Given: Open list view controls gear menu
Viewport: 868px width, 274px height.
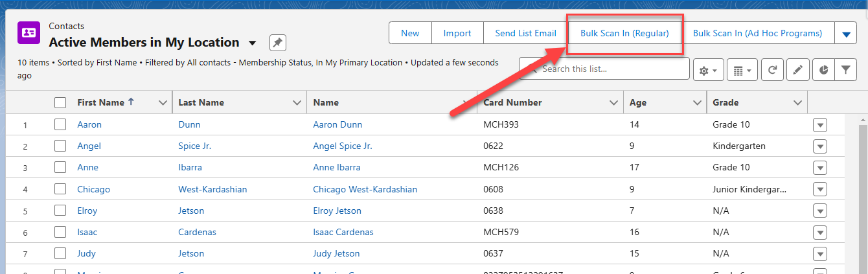Looking at the screenshot, I should 707,70.
